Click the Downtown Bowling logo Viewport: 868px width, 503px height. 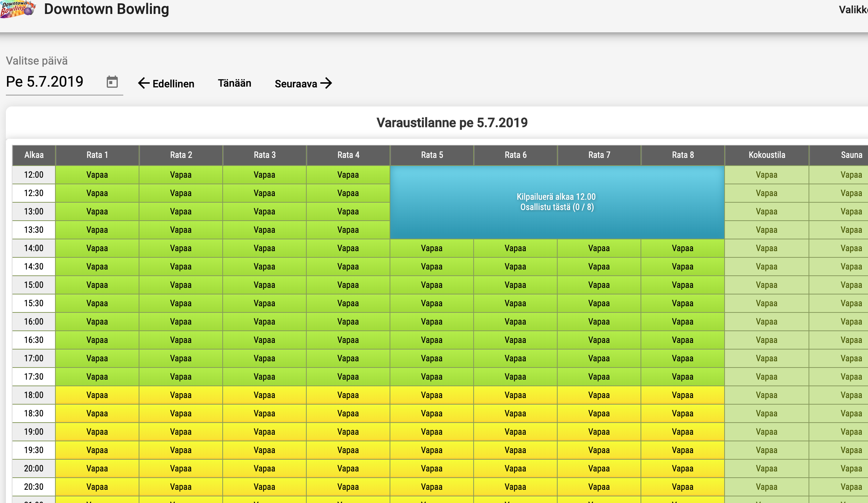click(x=18, y=9)
